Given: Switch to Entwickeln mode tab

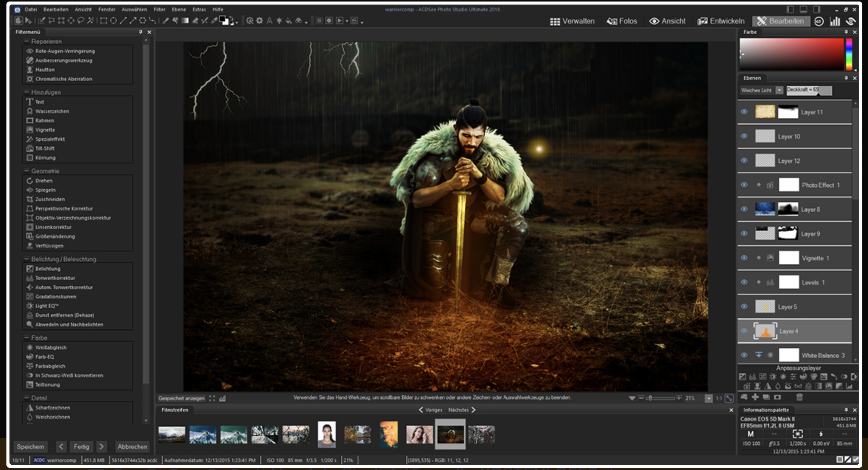Looking at the screenshot, I should pos(721,21).
